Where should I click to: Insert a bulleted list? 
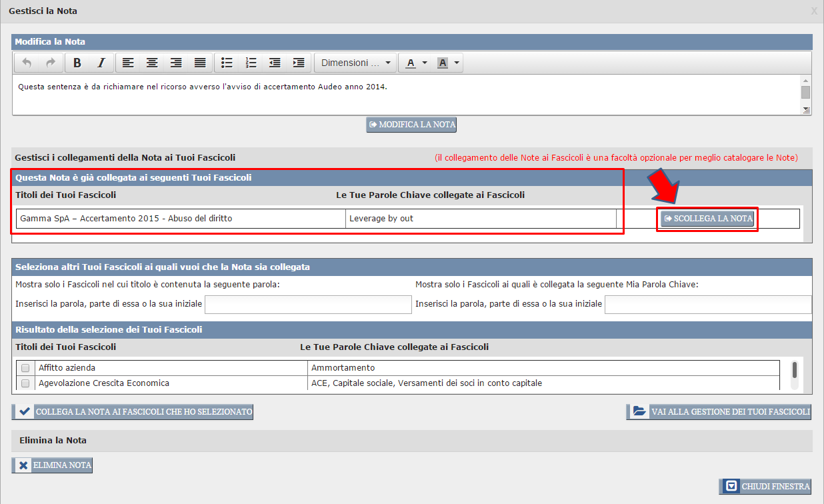[227, 63]
